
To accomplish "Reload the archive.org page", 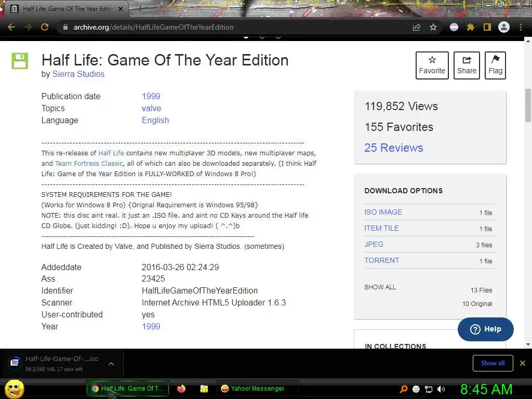I will 45,27.
